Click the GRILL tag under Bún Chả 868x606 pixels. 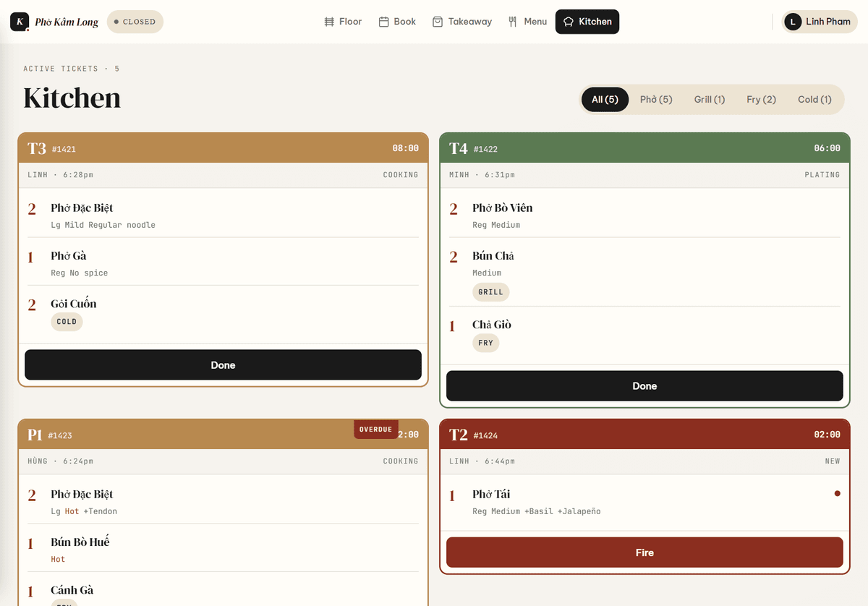(x=490, y=292)
